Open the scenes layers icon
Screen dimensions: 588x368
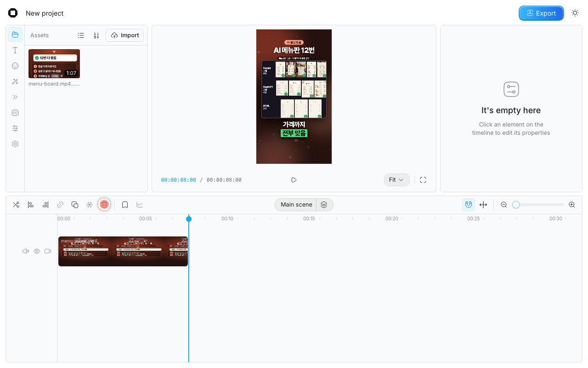coord(324,205)
